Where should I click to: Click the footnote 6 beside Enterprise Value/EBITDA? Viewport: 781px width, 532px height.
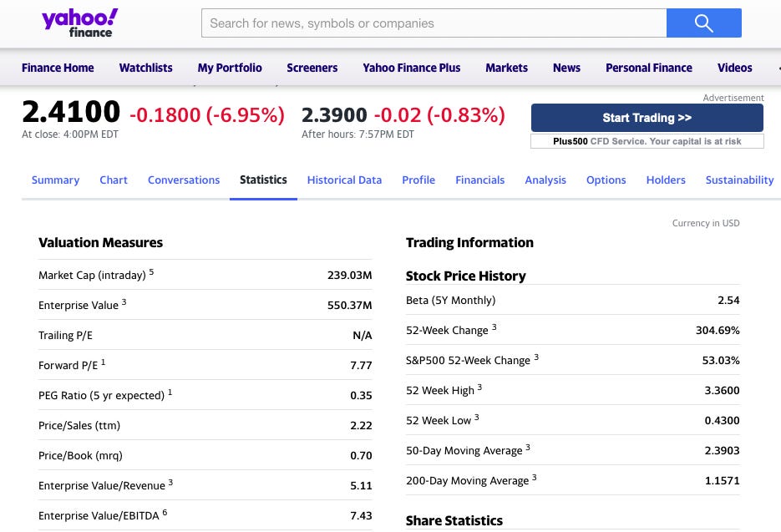[164, 512]
